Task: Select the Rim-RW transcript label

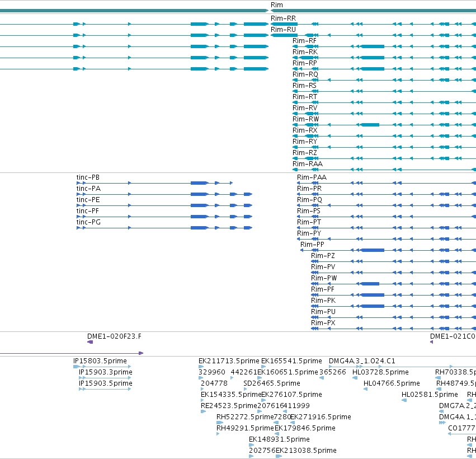Action: (x=306, y=119)
